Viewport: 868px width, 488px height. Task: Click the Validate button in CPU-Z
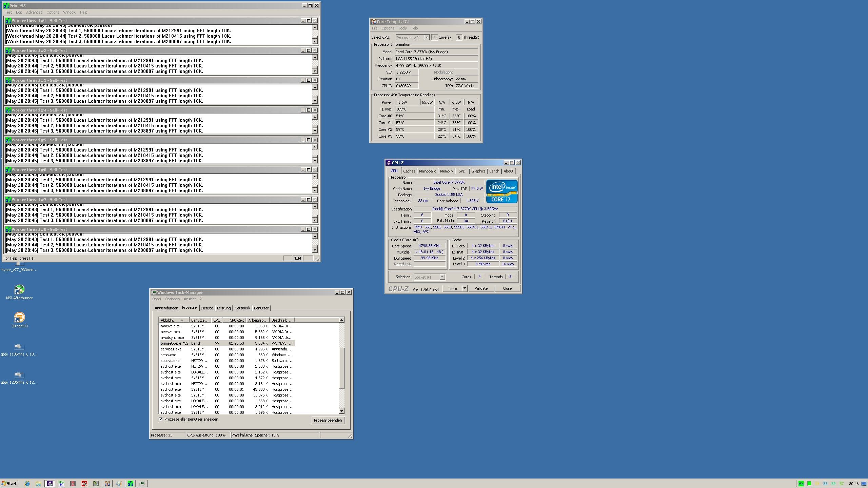tap(481, 288)
